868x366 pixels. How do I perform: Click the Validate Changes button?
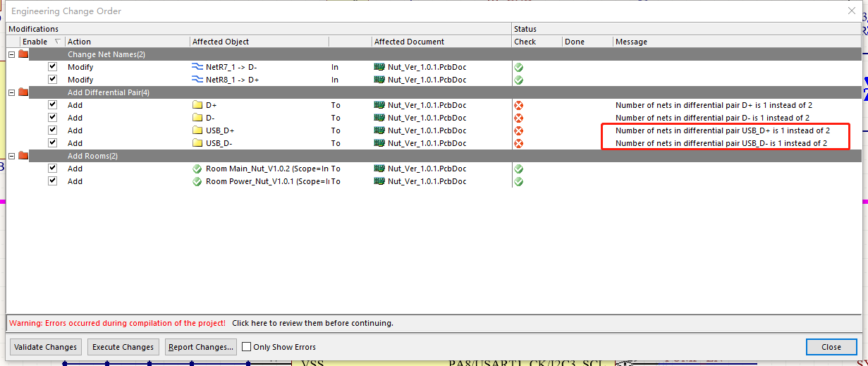point(46,347)
